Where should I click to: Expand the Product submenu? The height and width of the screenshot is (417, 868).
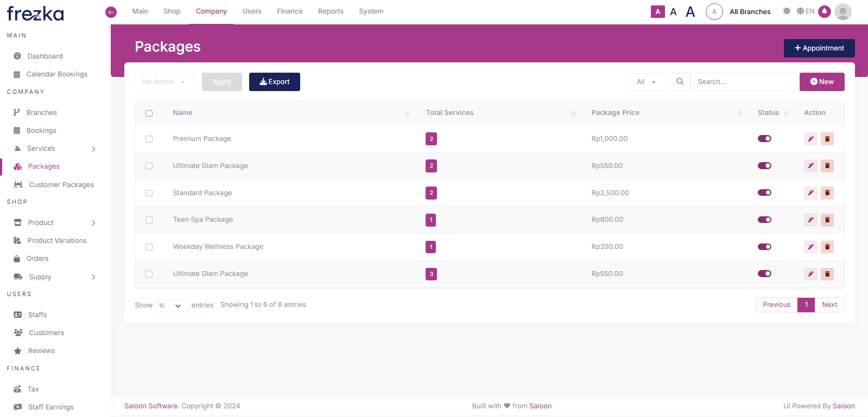(x=93, y=223)
